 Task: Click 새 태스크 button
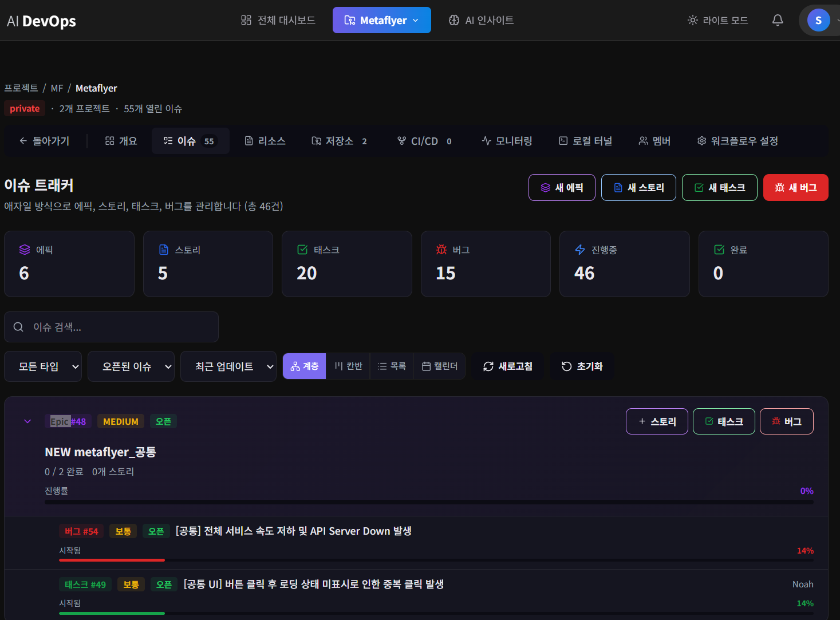pyautogui.click(x=720, y=188)
